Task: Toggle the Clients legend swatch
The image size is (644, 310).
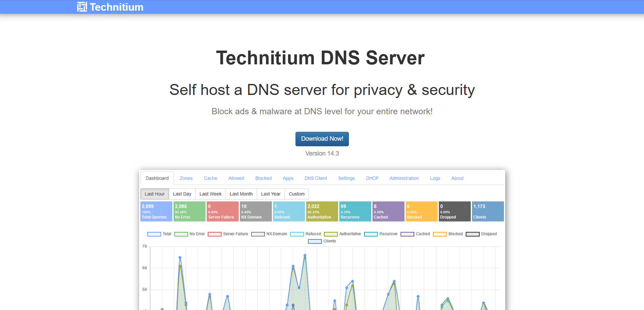Action: (x=315, y=241)
